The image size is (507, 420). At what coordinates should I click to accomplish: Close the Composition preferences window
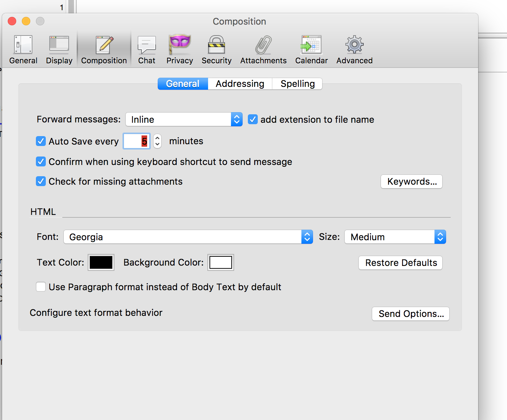pos(12,21)
